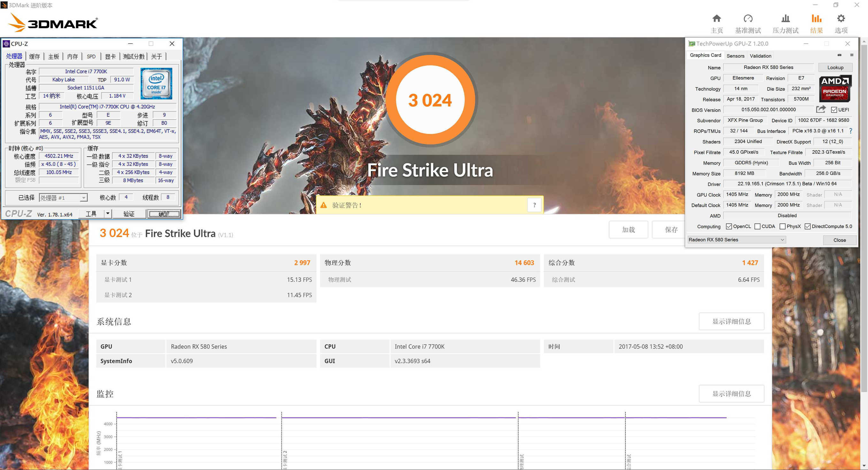Expand CPU-Z tools dropdown arrow
Image resolution: width=868 pixels, height=470 pixels.
107,214
